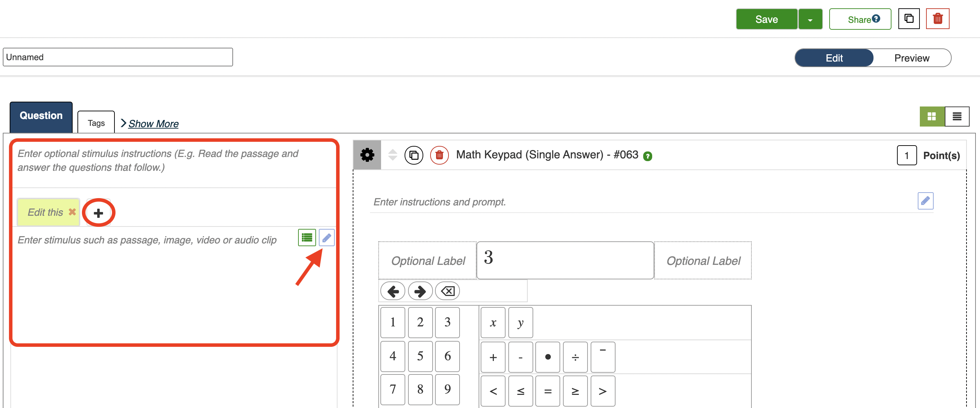Image resolution: width=980 pixels, height=408 pixels.
Task: Delete the Math Keypad question
Action: (439, 155)
